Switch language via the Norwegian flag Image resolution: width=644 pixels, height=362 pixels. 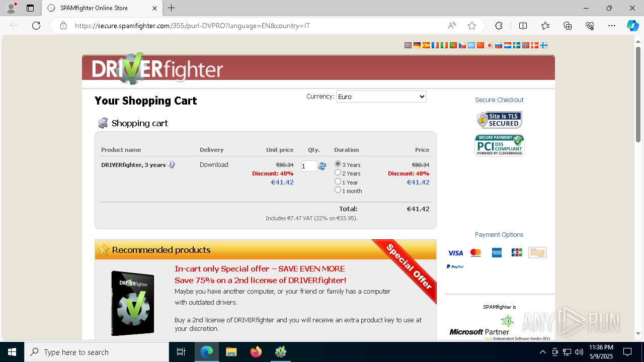526,45
